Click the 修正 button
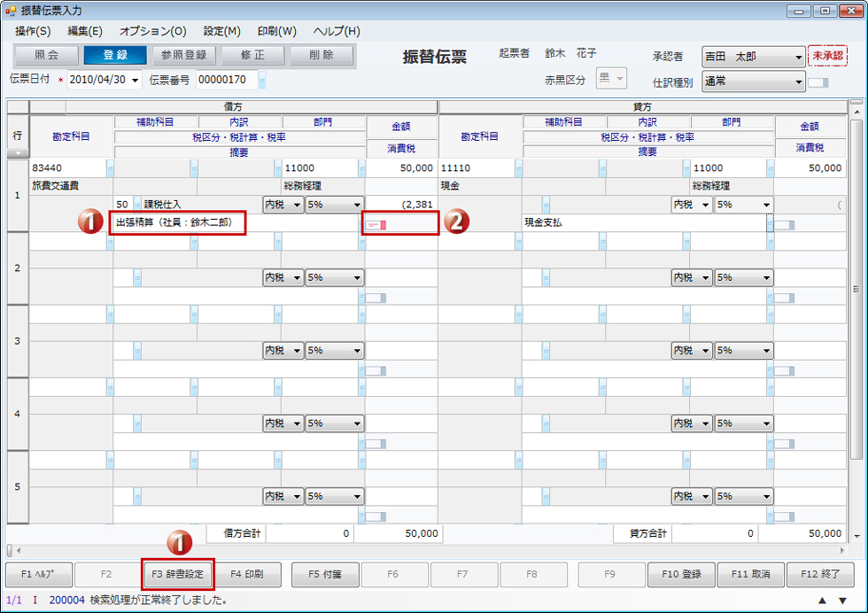This screenshot has height=613, width=868. 252,56
